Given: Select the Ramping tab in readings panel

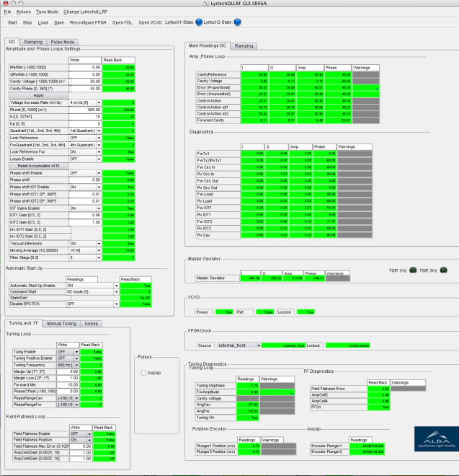Looking at the screenshot, I should click(244, 46).
